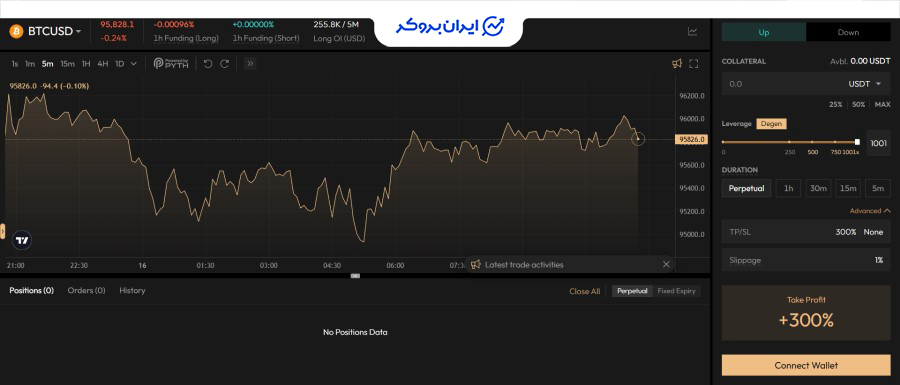Screen dimensions: 900x385
Task: Collapse the Advanced settings section
Action: [870, 211]
